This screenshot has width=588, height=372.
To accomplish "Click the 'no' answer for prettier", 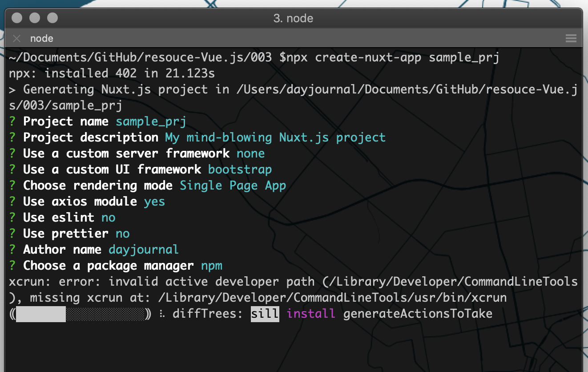I will coord(123,234).
